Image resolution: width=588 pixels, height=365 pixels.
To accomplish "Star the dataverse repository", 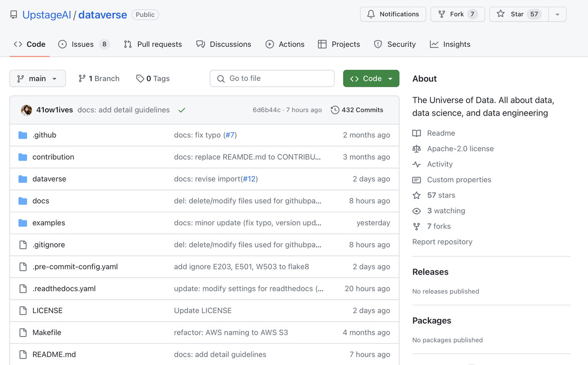I will point(515,14).
